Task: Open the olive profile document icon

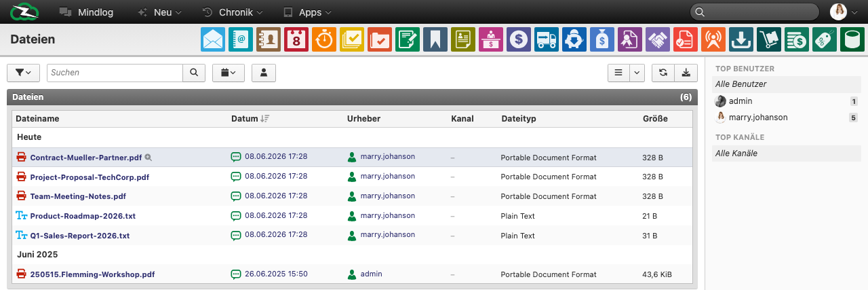Action: 463,39
